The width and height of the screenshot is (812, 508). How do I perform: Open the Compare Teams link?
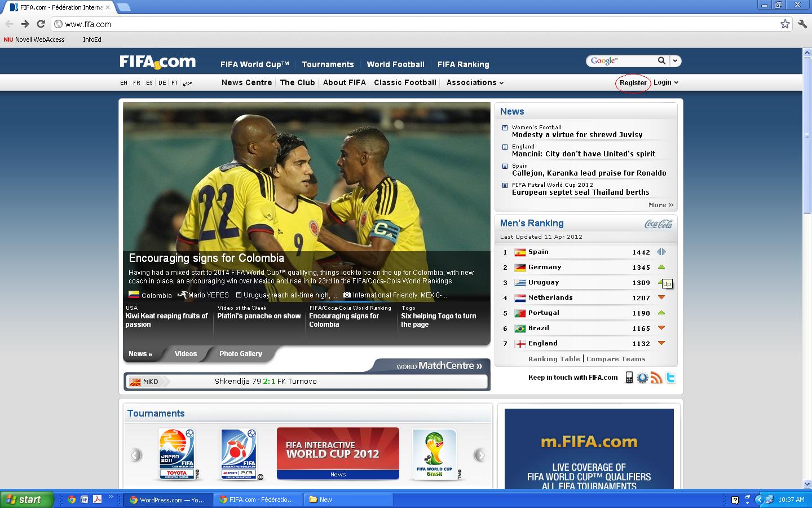pyautogui.click(x=616, y=359)
